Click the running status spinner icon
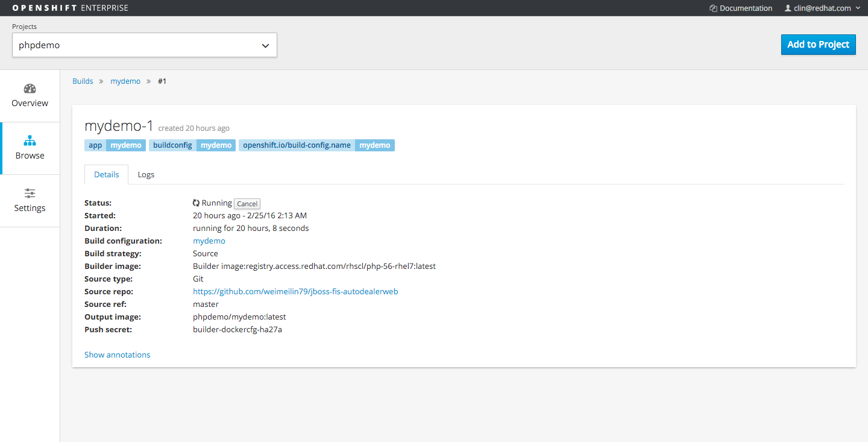The width and height of the screenshot is (868, 442). point(196,203)
